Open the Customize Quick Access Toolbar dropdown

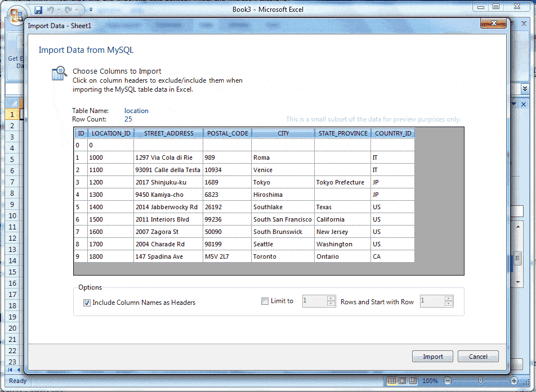(x=91, y=10)
